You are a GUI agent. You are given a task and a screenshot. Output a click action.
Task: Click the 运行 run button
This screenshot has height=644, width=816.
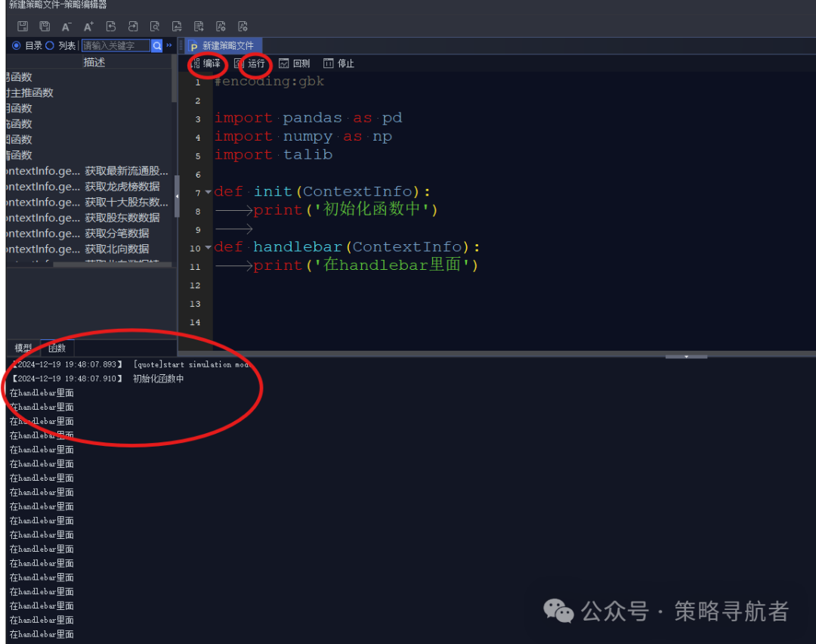[x=250, y=63]
